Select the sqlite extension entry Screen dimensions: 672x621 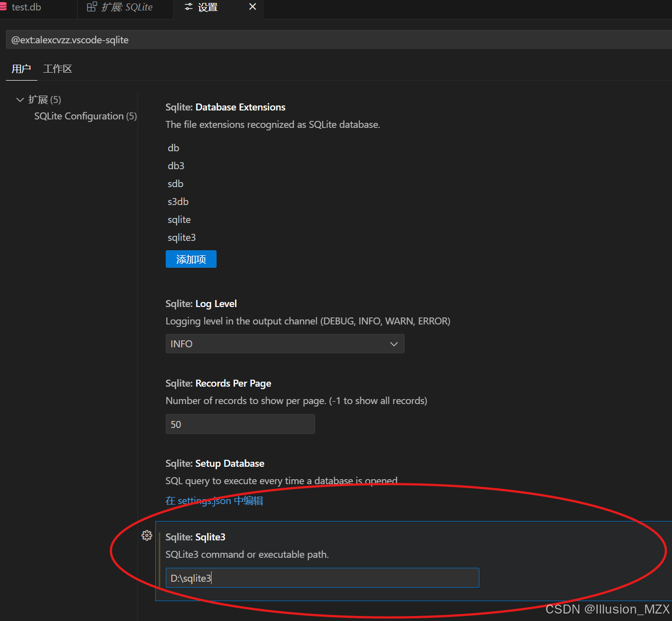(179, 219)
